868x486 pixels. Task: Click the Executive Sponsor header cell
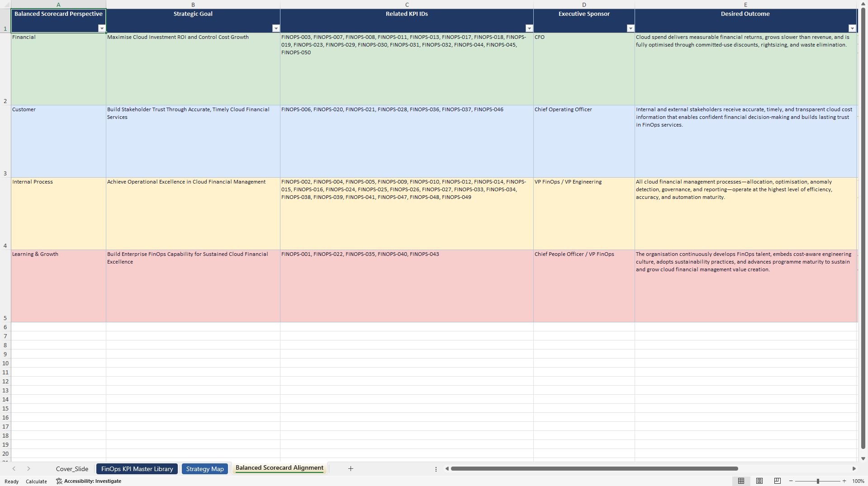tap(584, 20)
